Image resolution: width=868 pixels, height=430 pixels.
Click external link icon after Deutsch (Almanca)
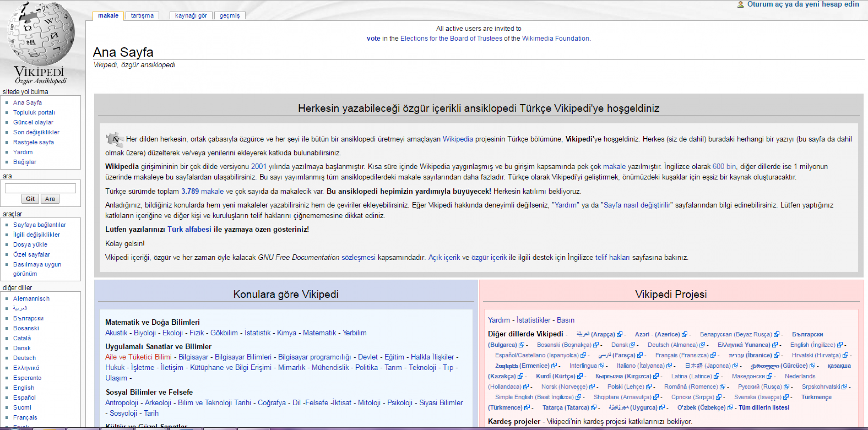point(702,345)
